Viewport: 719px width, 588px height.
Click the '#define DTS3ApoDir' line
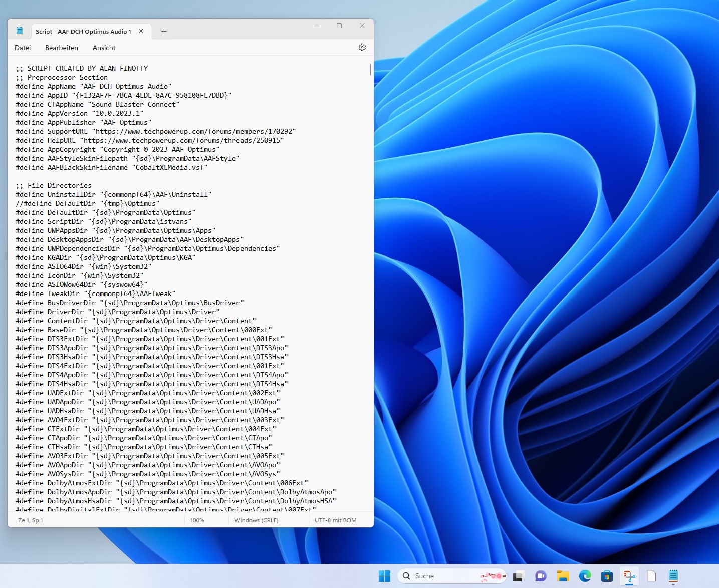click(152, 348)
